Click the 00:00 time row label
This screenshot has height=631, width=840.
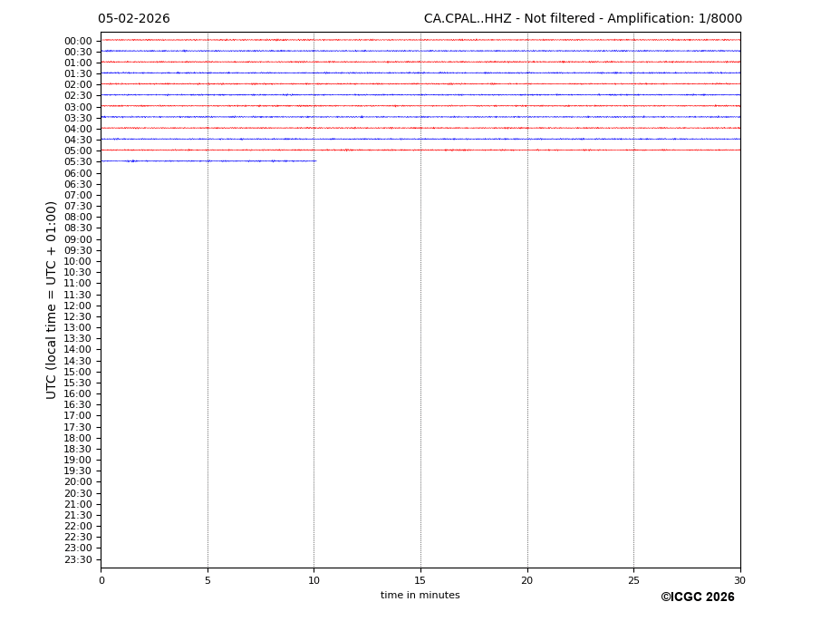click(78, 41)
